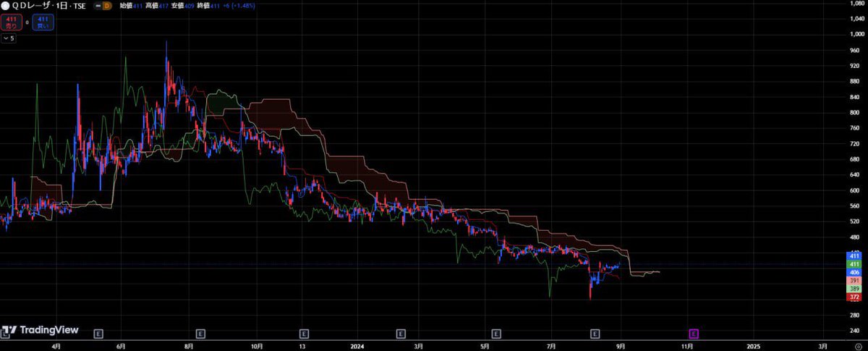Open the purple upcoming earnings E marker
The width and height of the screenshot is (868, 351).
(x=693, y=334)
